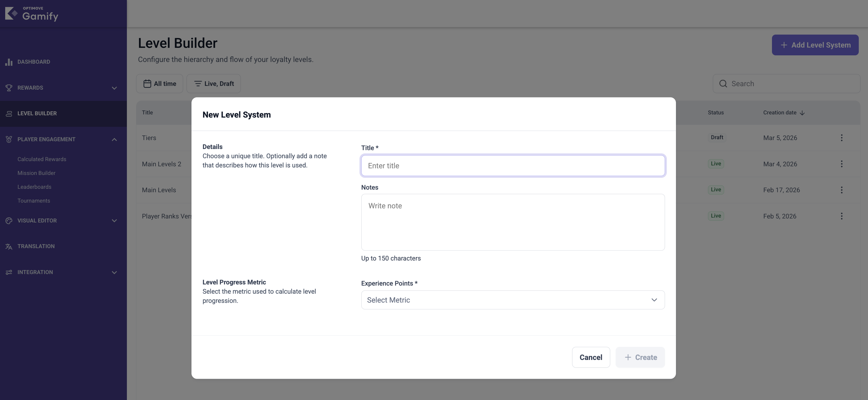Click the Search field on Level Builder page
Screen dimensions: 868x400
coord(786,84)
